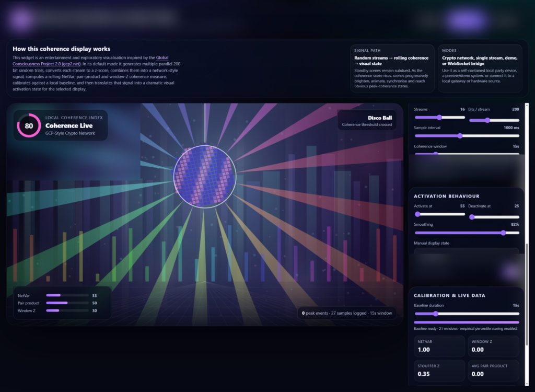This screenshot has width=535, height=392.
Task: Open the Global Consciousness Project 2.0 (gcp2.net) link
Action: click(x=90, y=61)
